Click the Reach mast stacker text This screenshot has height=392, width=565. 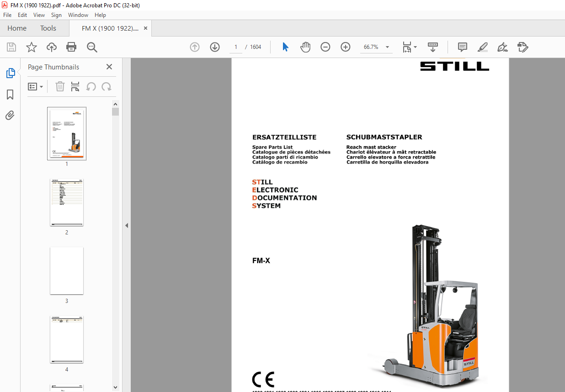pos(371,147)
